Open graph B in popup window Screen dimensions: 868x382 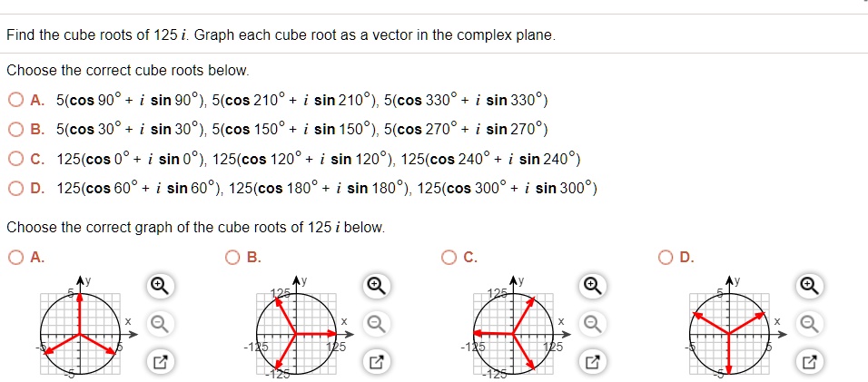375,363
